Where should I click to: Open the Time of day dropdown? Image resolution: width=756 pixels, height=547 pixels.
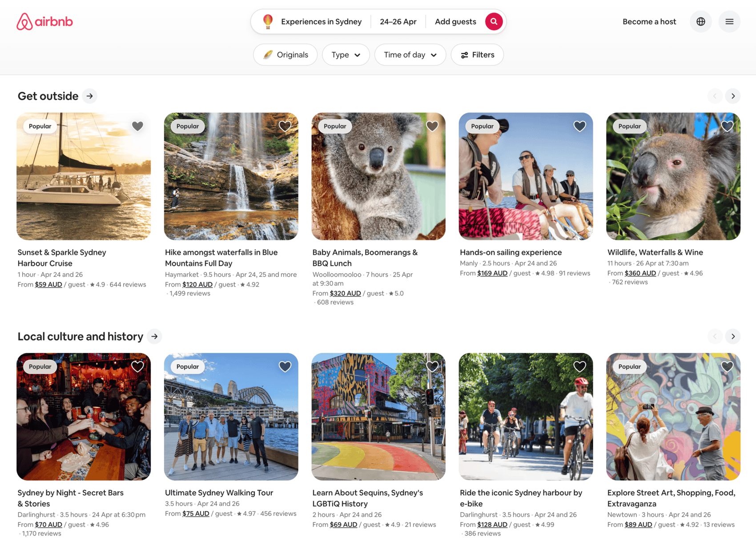pos(410,54)
